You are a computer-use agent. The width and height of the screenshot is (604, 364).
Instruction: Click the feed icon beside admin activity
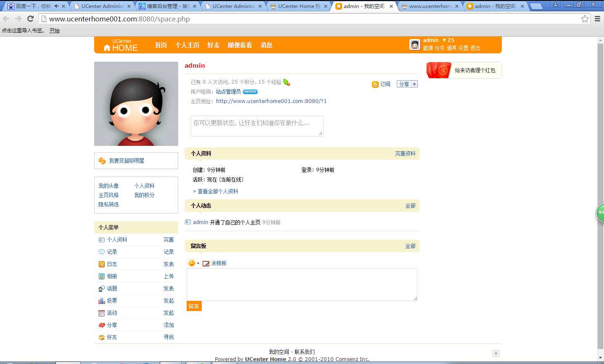click(x=188, y=222)
